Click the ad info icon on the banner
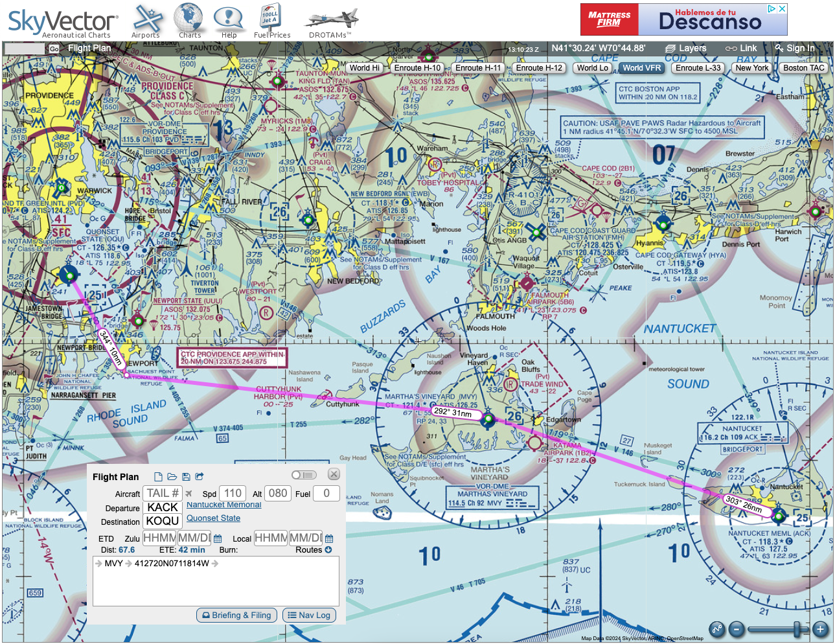This screenshot has width=835, height=644. coord(772,8)
